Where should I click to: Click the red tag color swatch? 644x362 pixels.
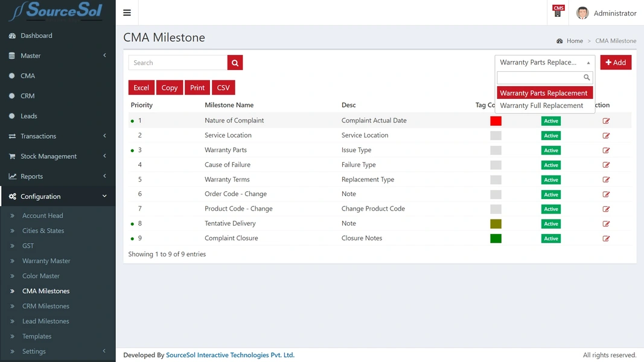click(496, 121)
